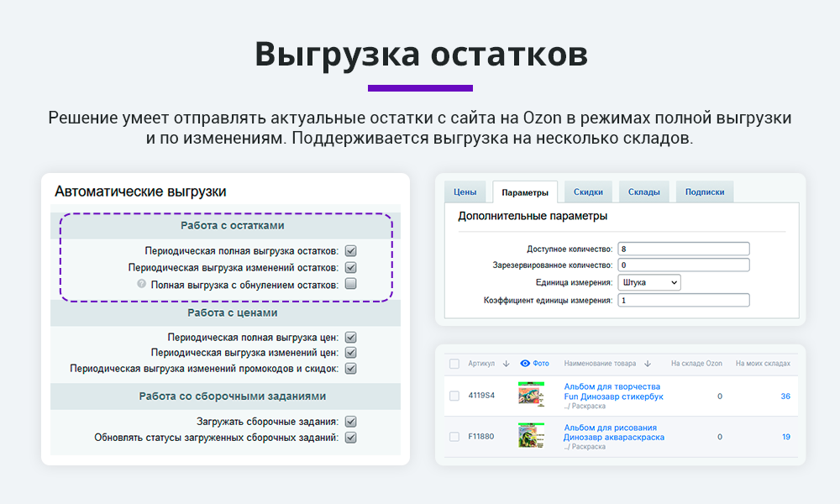Select the row checkbox for article 4119S4
840x504 pixels.
pos(454,396)
